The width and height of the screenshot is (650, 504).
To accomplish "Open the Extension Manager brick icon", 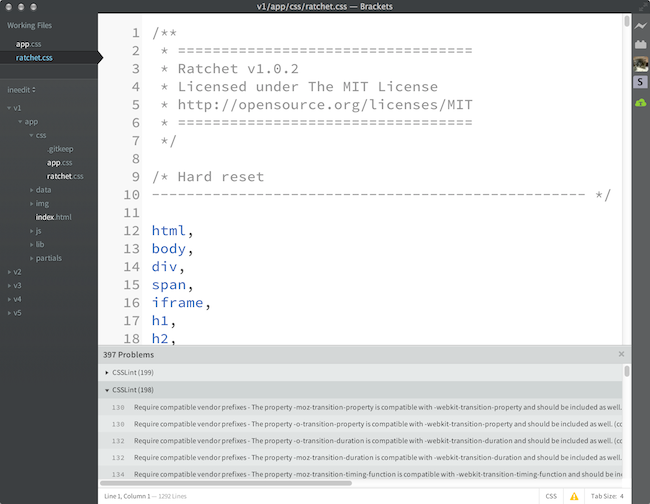I will click(x=640, y=44).
